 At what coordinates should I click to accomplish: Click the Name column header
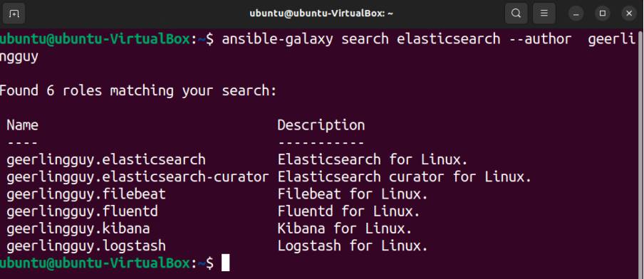click(23, 125)
